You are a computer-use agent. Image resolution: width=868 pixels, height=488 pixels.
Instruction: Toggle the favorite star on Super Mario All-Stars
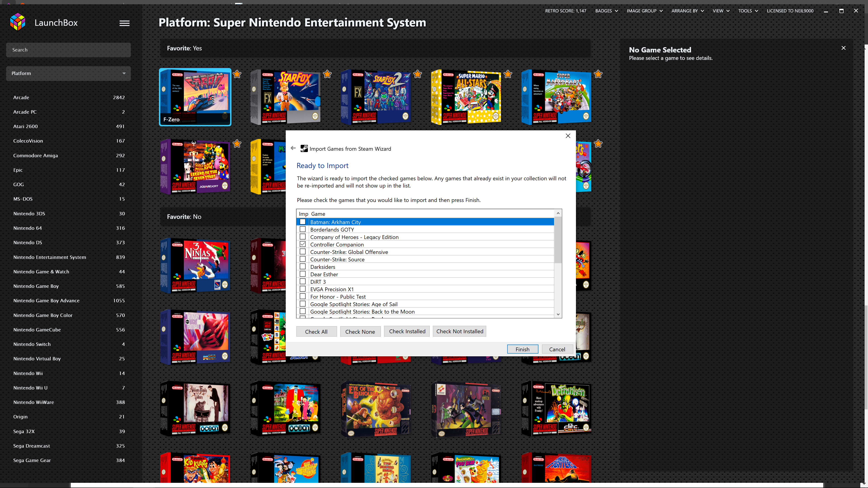pos(508,74)
